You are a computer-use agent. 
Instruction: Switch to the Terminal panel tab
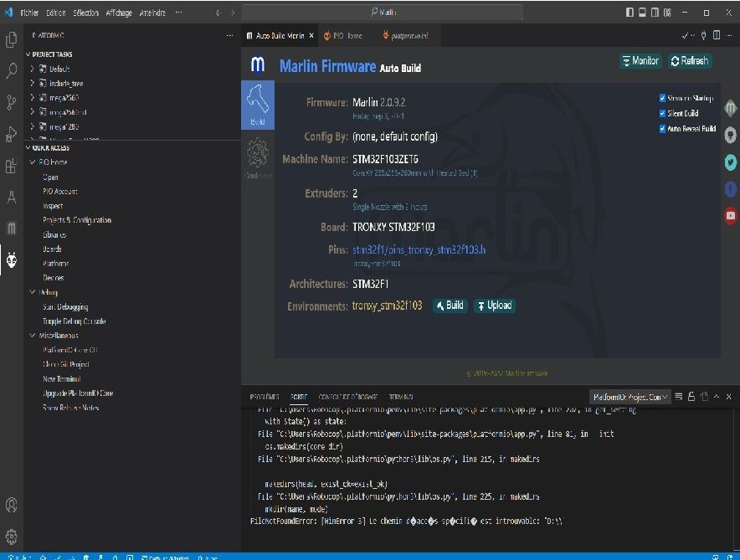tap(401, 397)
